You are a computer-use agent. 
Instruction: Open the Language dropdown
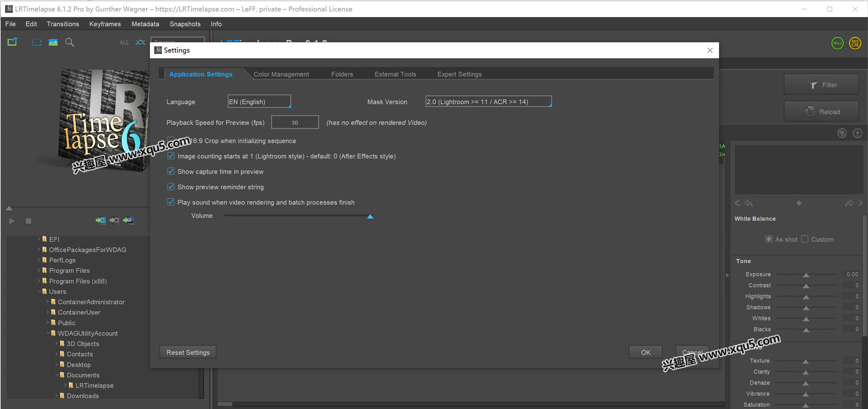pyautogui.click(x=259, y=102)
